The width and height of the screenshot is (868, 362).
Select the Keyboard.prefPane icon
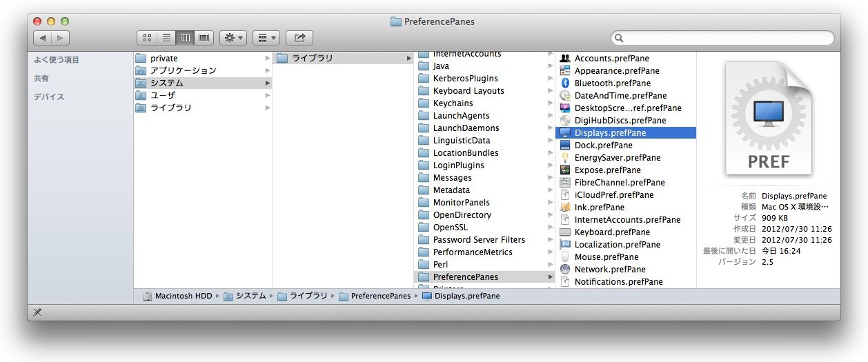pos(565,232)
